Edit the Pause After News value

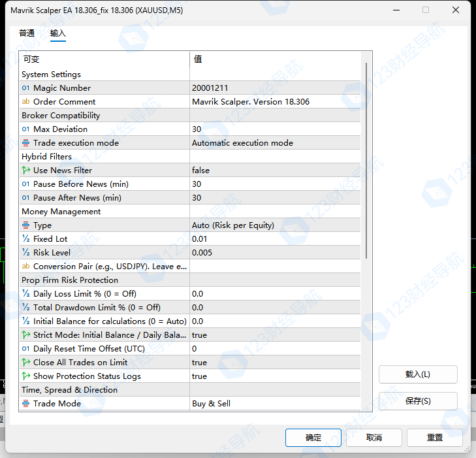coord(275,198)
